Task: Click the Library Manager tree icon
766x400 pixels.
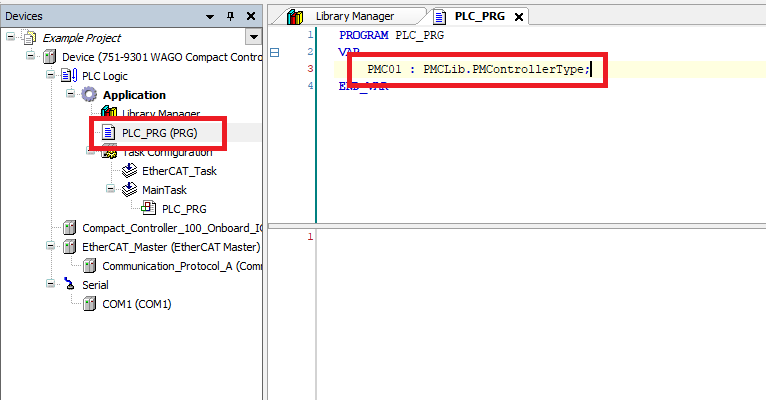Action: [x=109, y=114]
